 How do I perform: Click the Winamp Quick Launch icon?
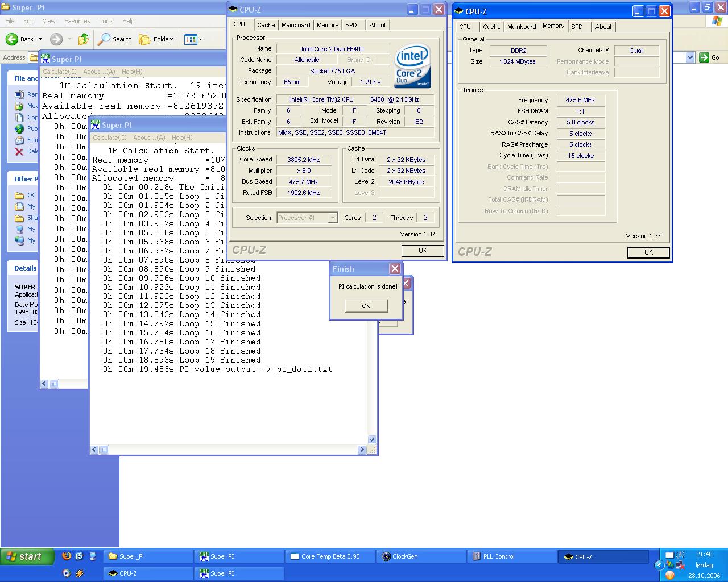click(79, 573)
